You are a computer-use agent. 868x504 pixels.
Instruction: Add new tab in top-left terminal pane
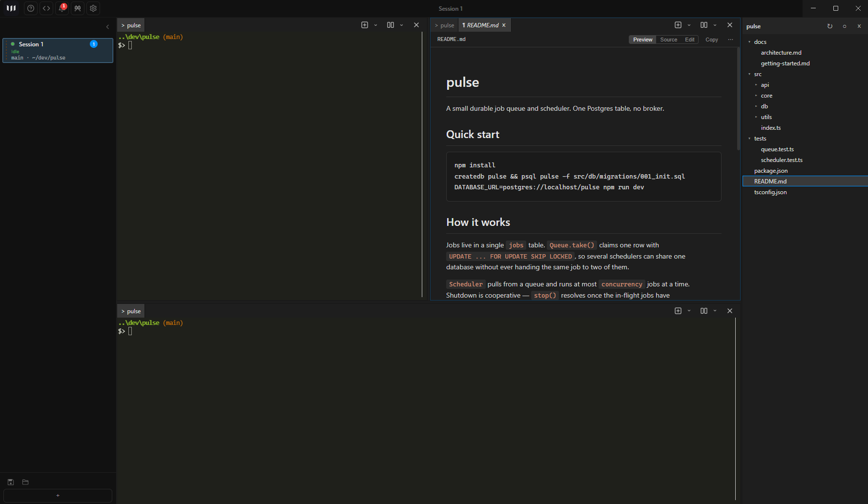click(x=365, y=25)
